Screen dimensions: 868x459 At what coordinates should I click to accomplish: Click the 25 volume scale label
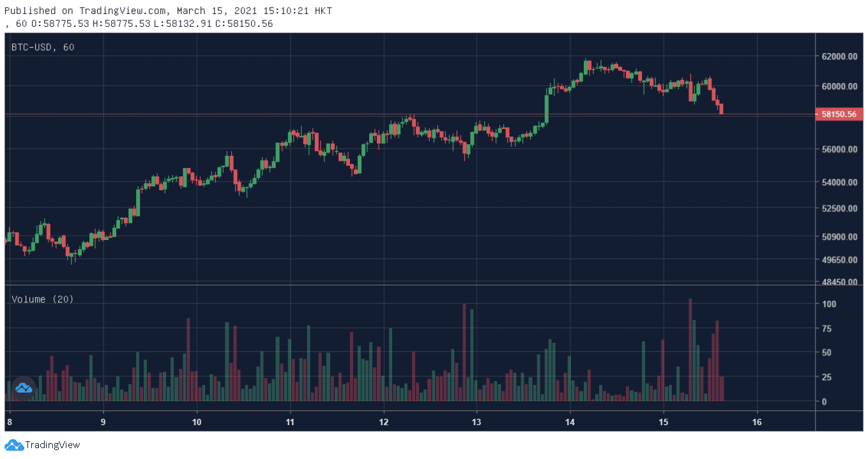[x=827, y=377]
